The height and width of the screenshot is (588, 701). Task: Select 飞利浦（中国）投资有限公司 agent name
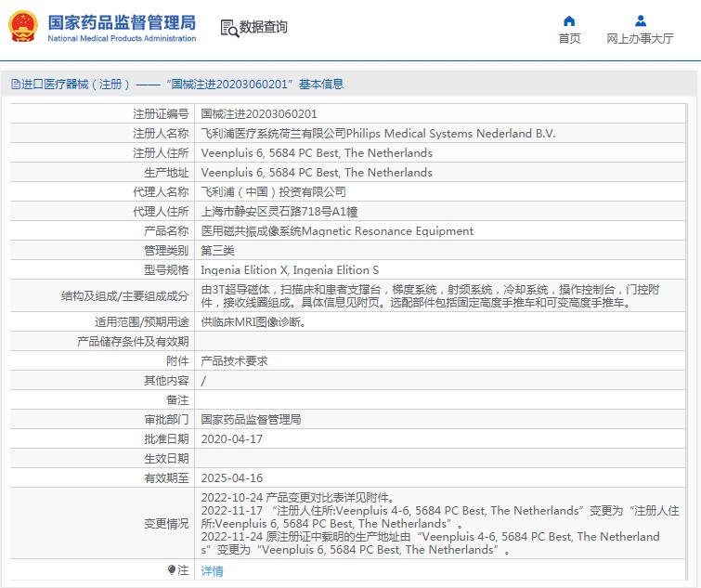tap(273, 192)
